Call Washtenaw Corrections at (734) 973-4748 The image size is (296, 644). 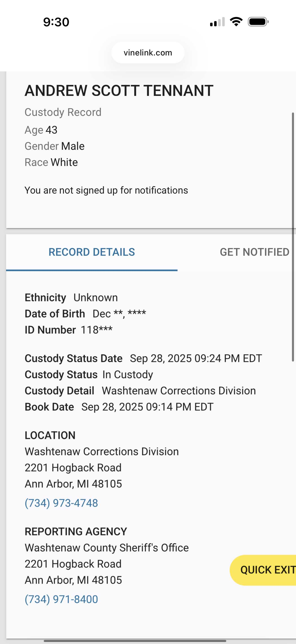pos(61,503)
